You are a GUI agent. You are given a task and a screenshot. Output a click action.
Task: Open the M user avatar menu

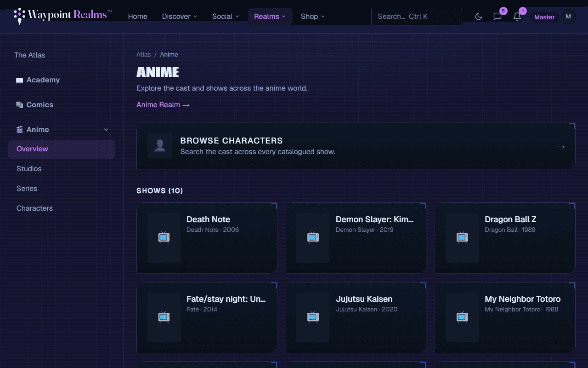(x=568, y=17)
